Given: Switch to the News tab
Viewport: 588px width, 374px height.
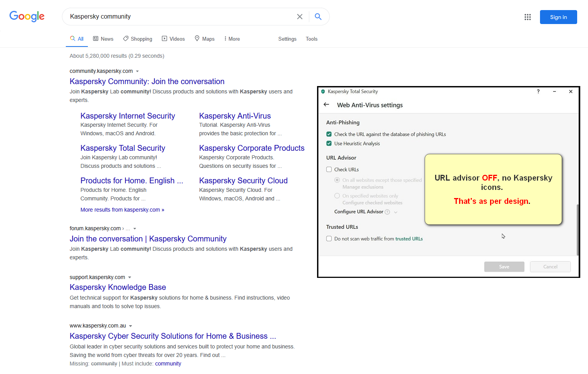Looking at the screenshot, I should pyautogui.click(x=103, y=39).
